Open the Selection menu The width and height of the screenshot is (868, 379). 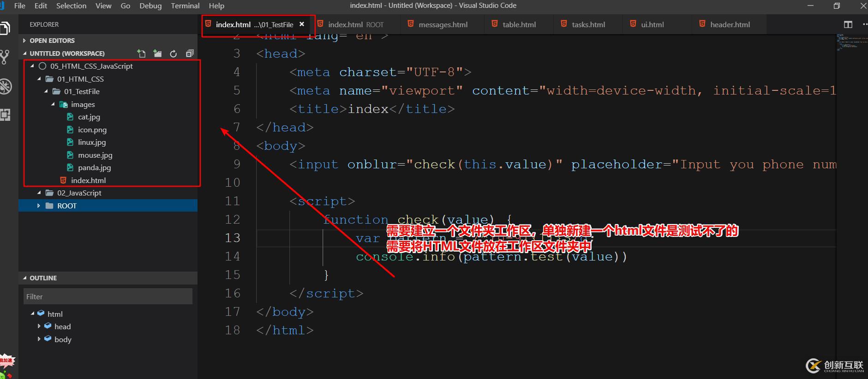click(71, 6)
